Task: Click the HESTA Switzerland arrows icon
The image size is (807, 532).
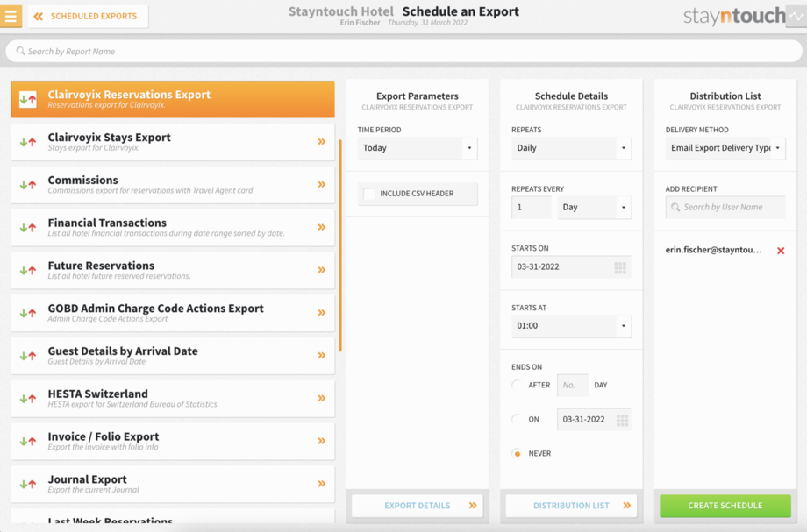Action: (x=28, y=398)
